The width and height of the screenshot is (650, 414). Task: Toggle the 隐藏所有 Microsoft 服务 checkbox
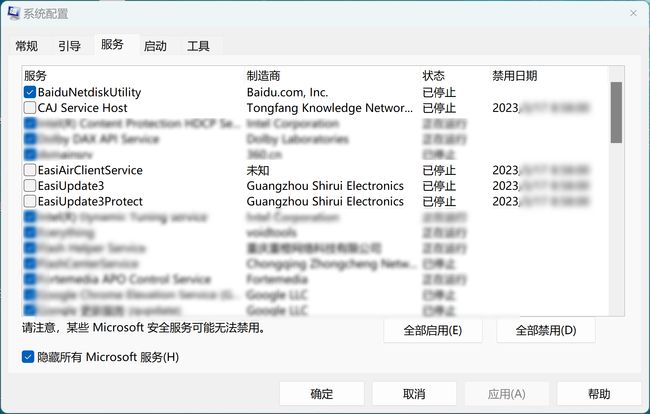(28, 357)
